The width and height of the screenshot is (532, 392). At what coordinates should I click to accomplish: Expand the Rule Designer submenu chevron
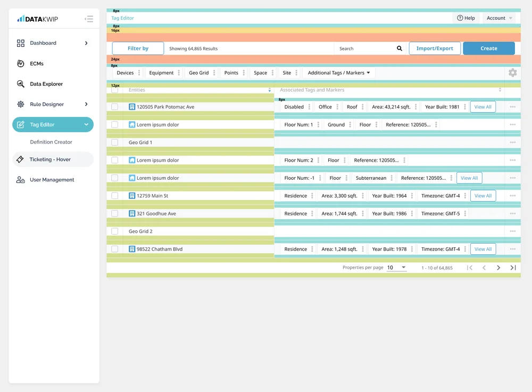coord(86,104)
